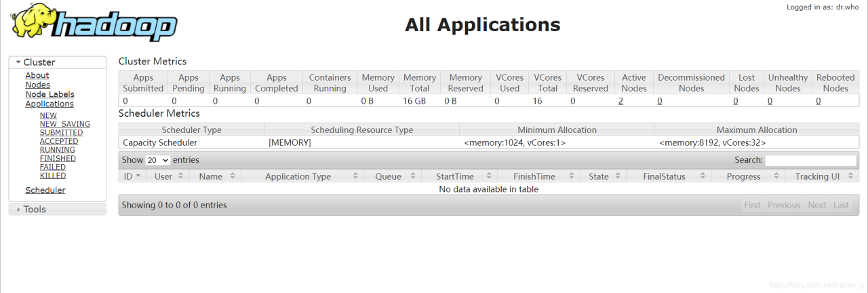Open the Show entries dropdown
The width and height of the screenshot is (868, 293).
pyautogui.click(x=158, y=160)
